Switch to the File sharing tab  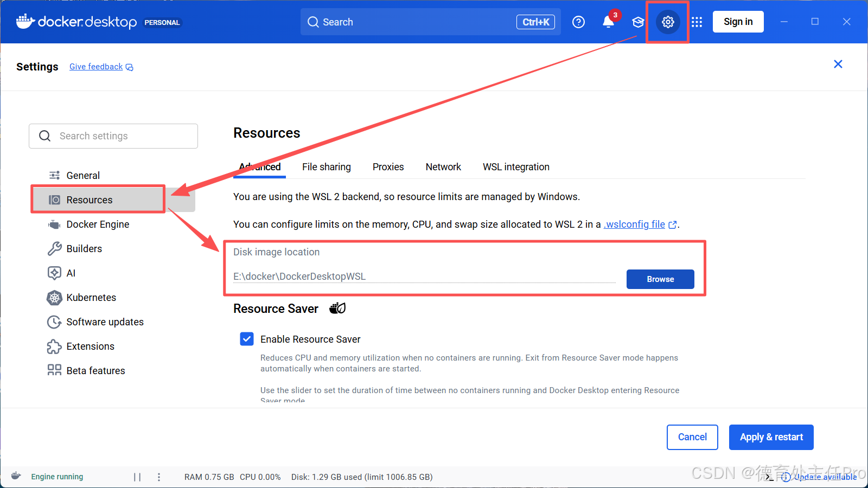327,167
